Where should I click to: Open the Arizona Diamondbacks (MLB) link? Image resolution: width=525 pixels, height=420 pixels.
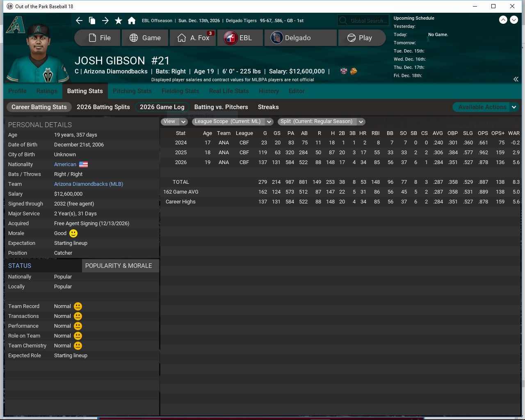coord(89,184)
